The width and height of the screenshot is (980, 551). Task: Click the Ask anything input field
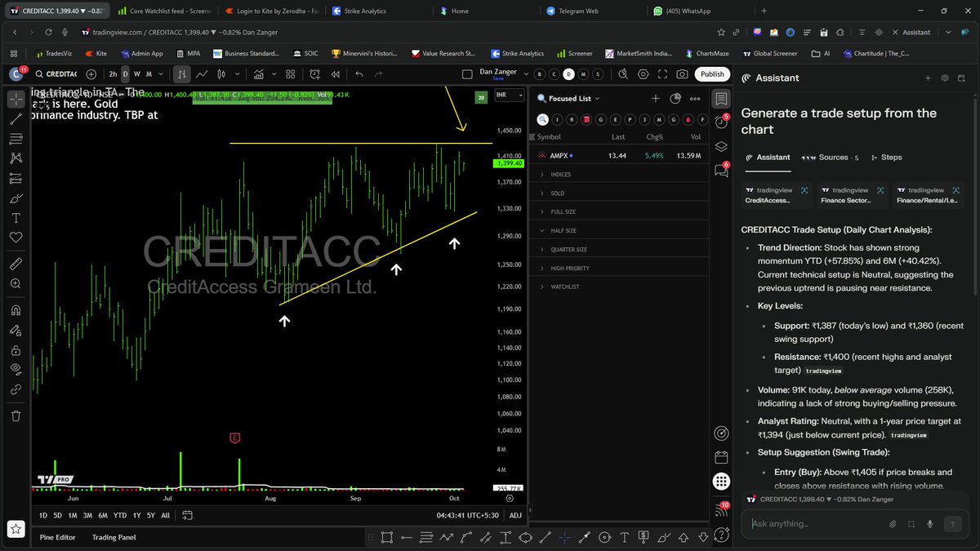pyautogui.click(x=817, y=523)
